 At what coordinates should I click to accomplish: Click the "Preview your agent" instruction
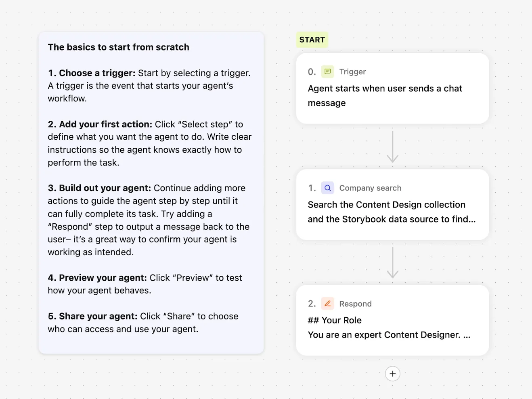click(103, 278)
